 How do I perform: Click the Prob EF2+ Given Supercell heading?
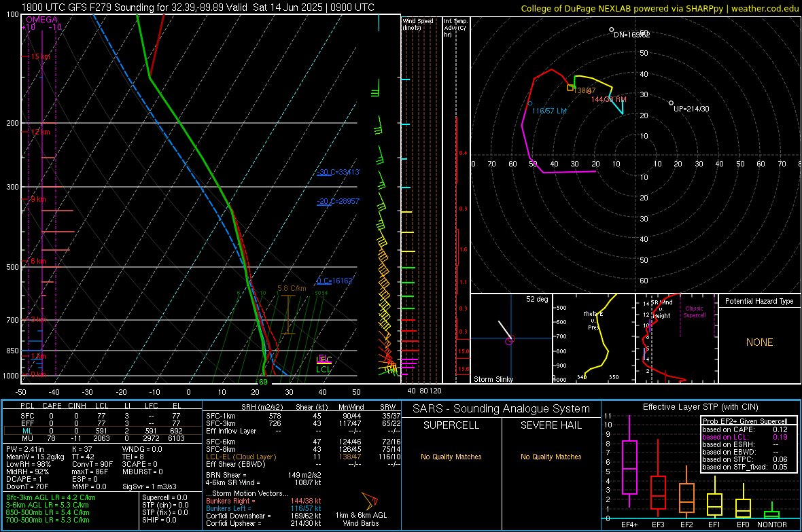(x=745, y=421)
